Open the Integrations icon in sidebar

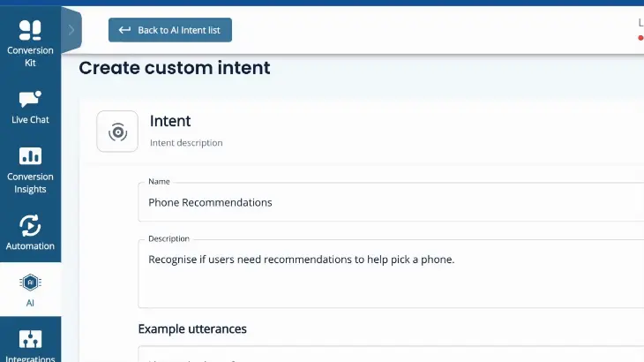click(30, 340)
